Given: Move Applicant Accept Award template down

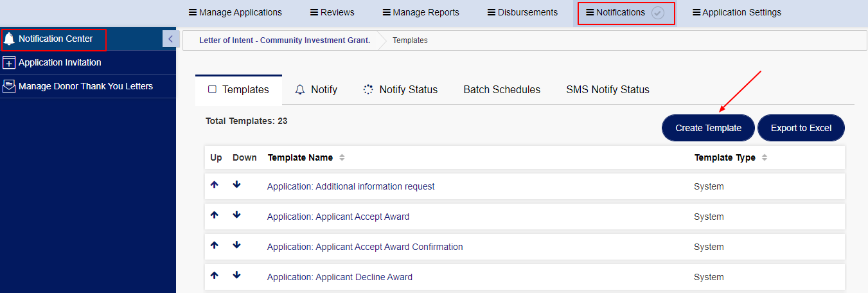Looking at the screenshot, I should pyautogui.click(x=236, y=215).
